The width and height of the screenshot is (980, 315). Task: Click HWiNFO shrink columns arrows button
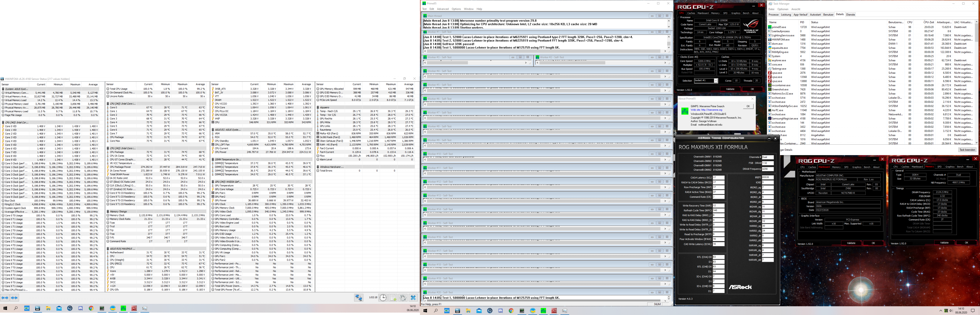coord(15,298)
